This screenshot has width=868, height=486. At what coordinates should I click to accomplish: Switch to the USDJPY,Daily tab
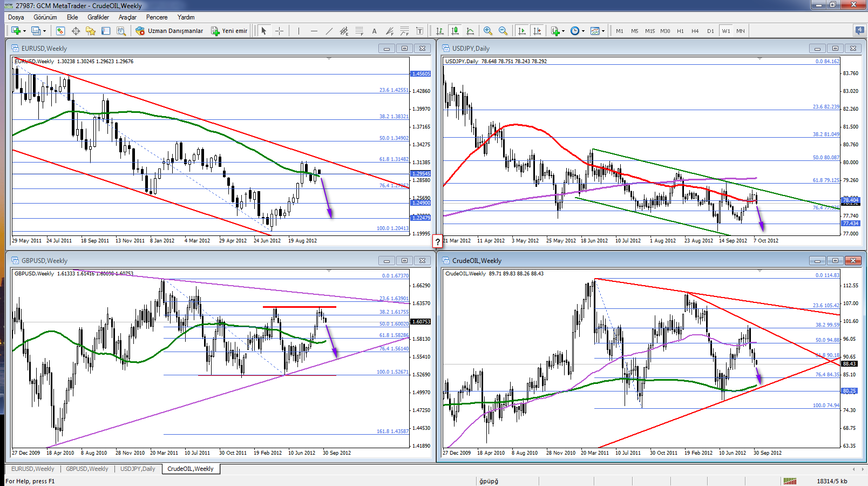[138, 469]
